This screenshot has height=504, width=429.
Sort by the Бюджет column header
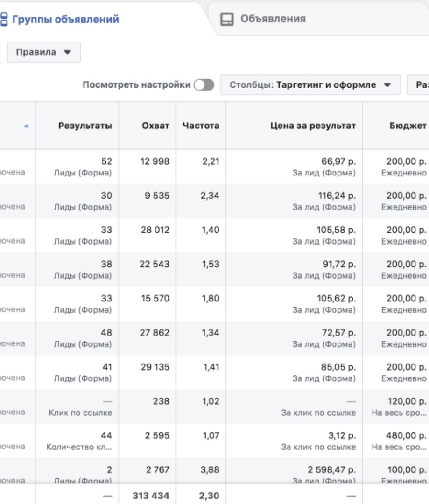click(x=408, y=126)
